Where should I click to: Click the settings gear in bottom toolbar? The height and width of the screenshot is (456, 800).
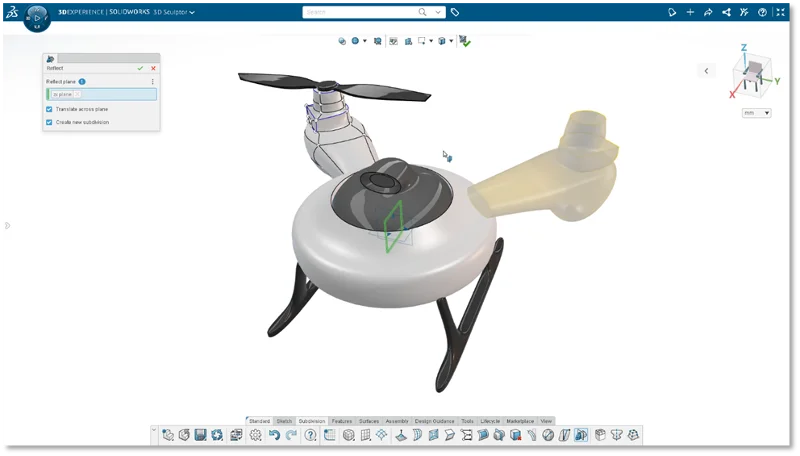click(x=255, y=435)
